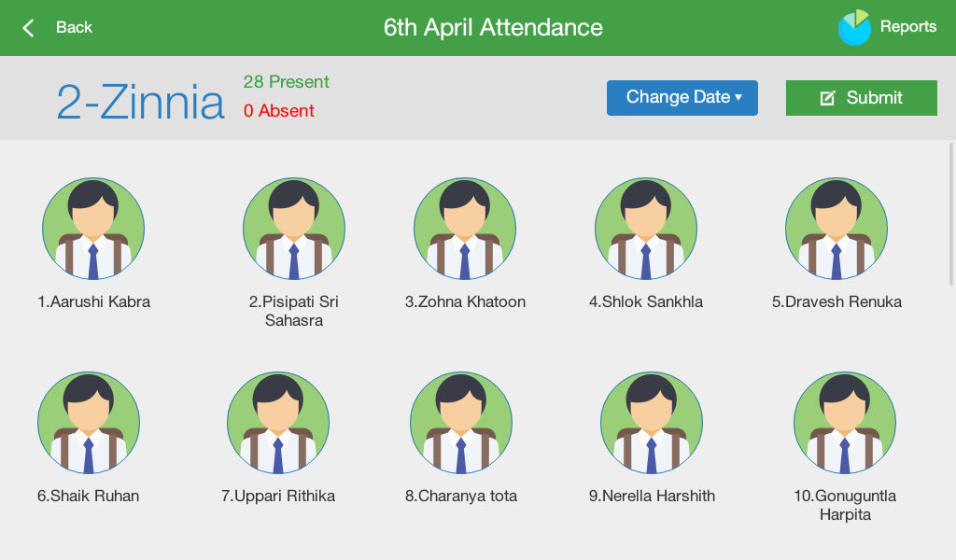
Task: Tap the back arrow icon
Action: pos(28,28)
